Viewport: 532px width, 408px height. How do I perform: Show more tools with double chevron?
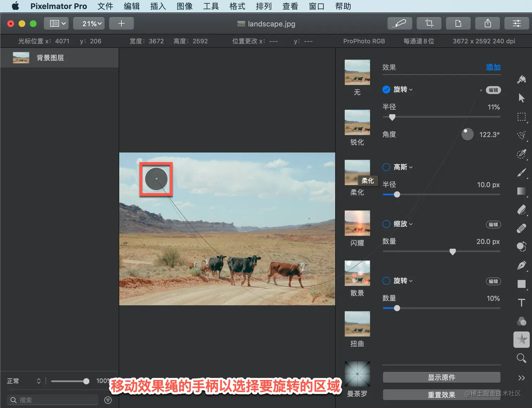[521, 378]
